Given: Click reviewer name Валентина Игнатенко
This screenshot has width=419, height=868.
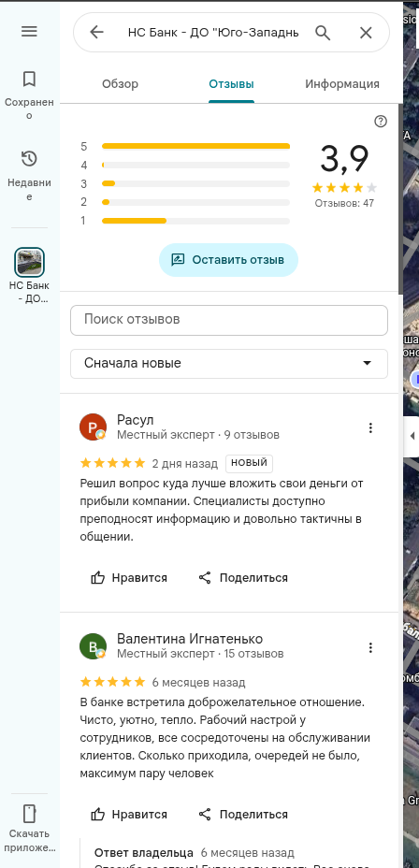Looking at the screenshot, I should [190, 639].
